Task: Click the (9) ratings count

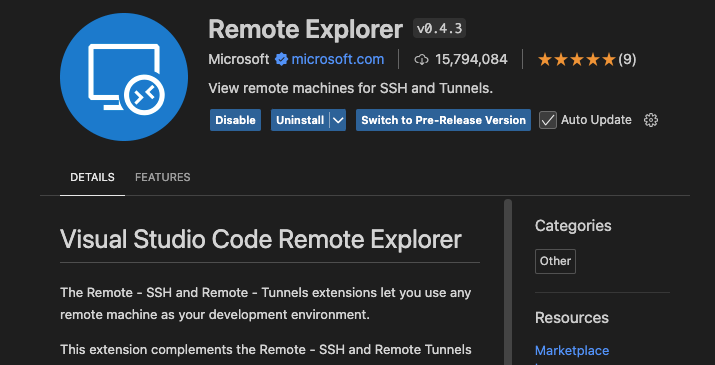Action: 627,59
